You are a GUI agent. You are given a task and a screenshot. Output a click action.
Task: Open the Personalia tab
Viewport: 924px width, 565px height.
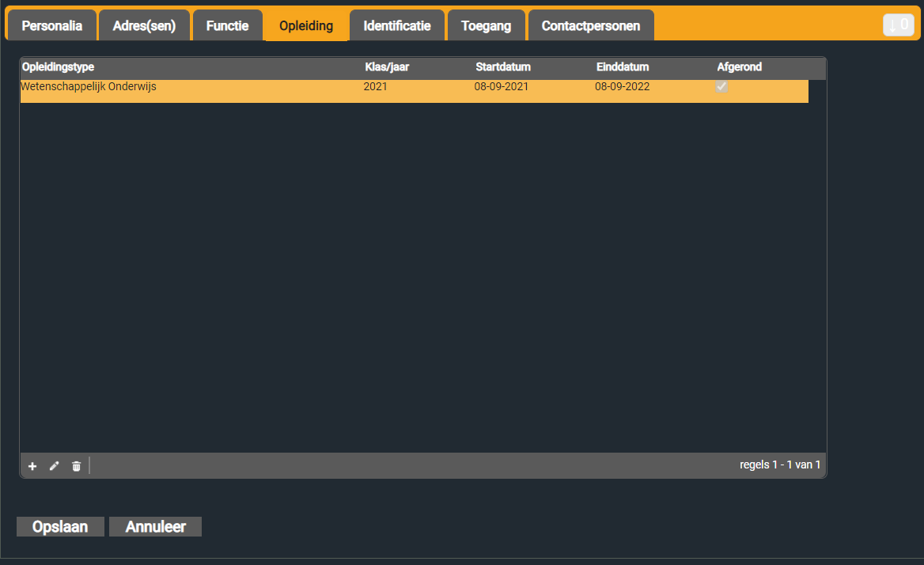(x=52, y=25)
